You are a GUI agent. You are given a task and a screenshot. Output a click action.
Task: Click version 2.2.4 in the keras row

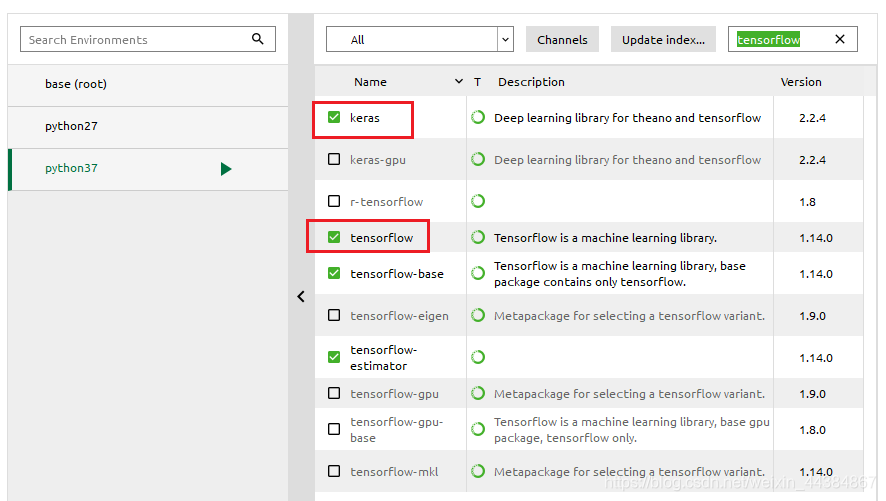tap(812, 118)
